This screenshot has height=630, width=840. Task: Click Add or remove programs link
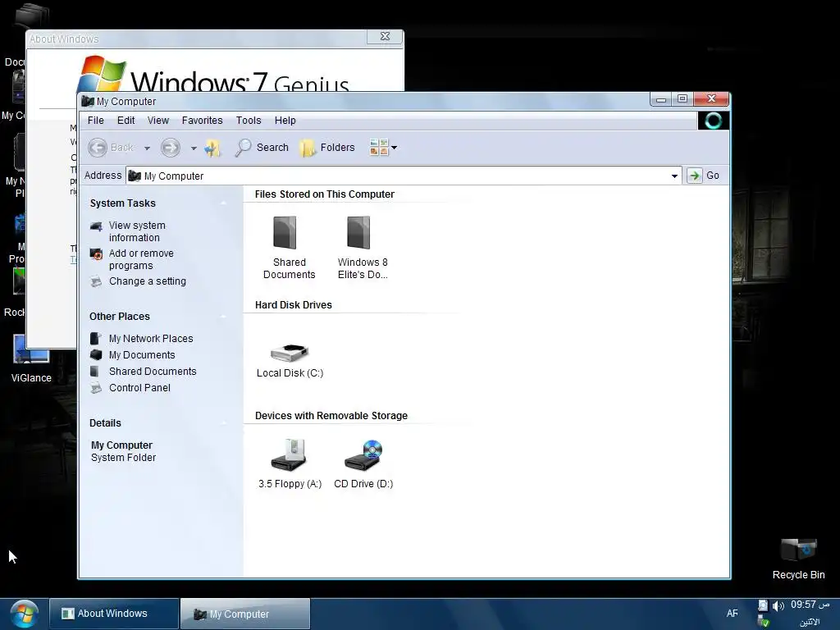pyautogui.click(x=141, y=259)
